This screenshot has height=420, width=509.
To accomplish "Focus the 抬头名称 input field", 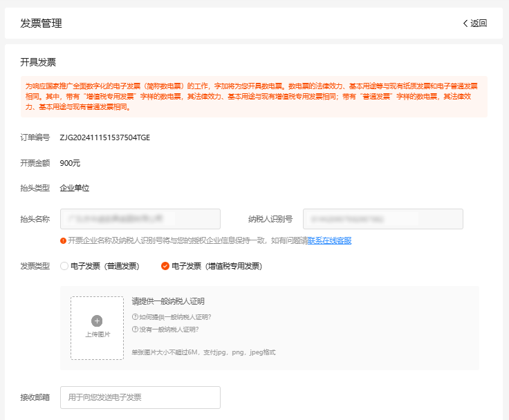I will click(140, 219).
